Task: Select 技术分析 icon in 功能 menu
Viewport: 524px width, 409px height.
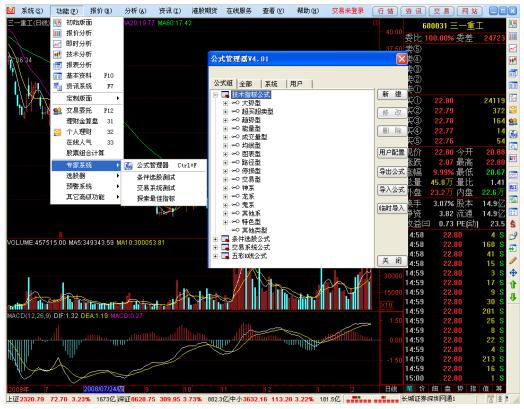Action: pyautogui.click(x=57, y=54)
